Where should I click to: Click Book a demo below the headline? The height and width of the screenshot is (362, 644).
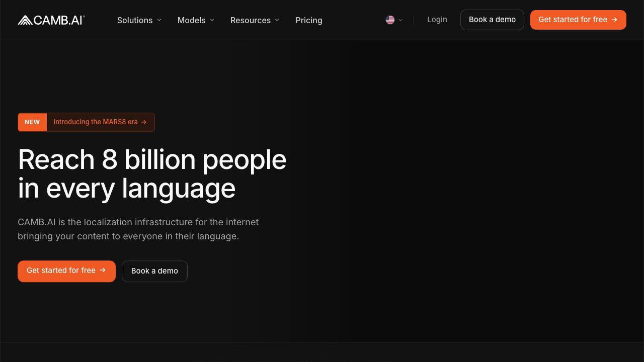point(154,271)
